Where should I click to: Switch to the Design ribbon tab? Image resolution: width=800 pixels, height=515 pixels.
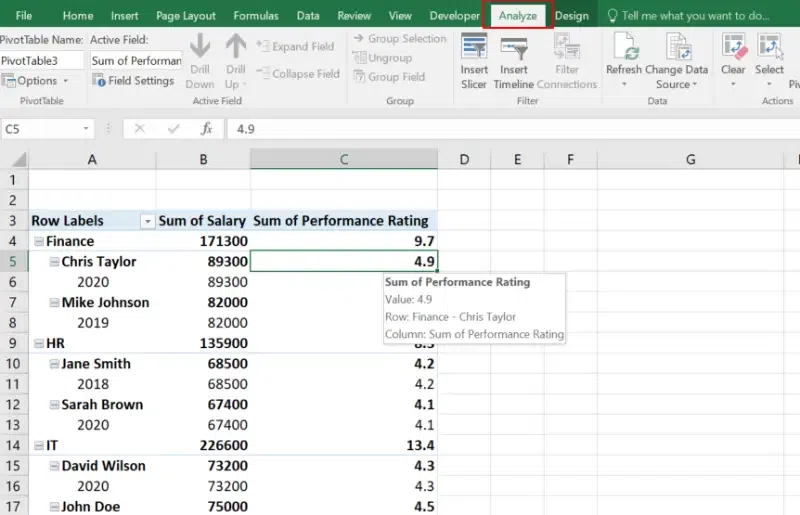tap(572, 16)
